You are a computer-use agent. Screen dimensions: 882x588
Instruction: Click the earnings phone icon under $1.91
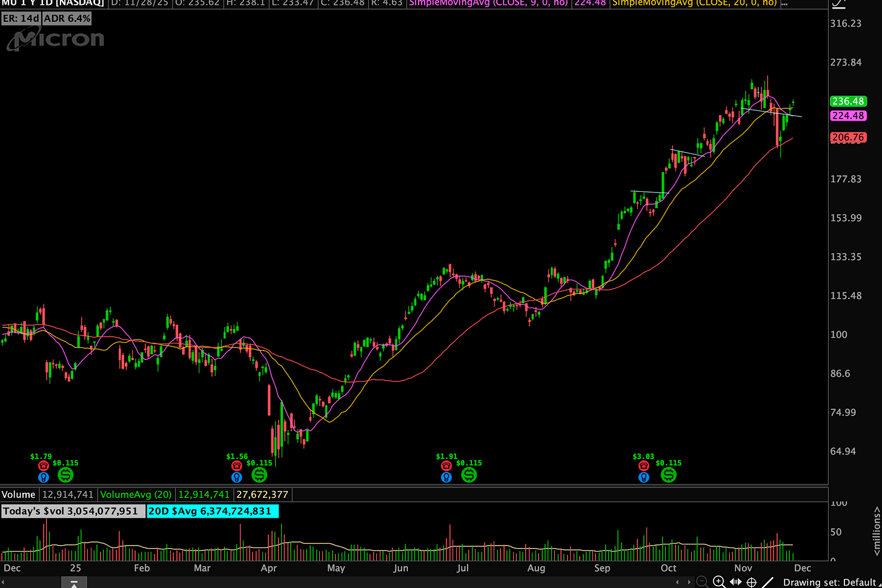pyautogui.click(x=446, y=466)
